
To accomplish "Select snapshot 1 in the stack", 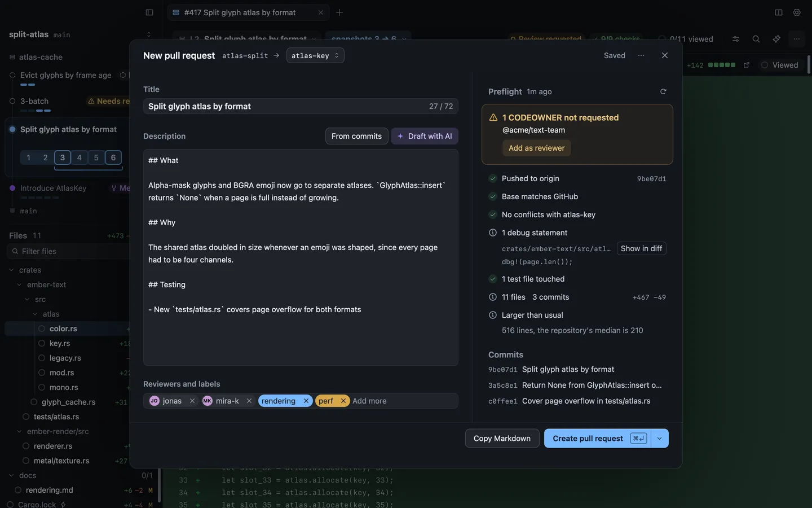I will point(29,157).
